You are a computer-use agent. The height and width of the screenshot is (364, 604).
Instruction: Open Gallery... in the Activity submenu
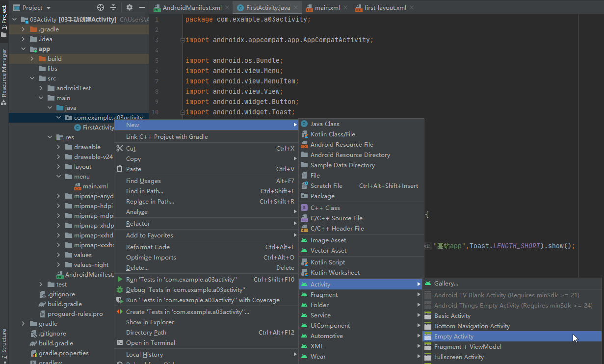click(x=512, y=284)
